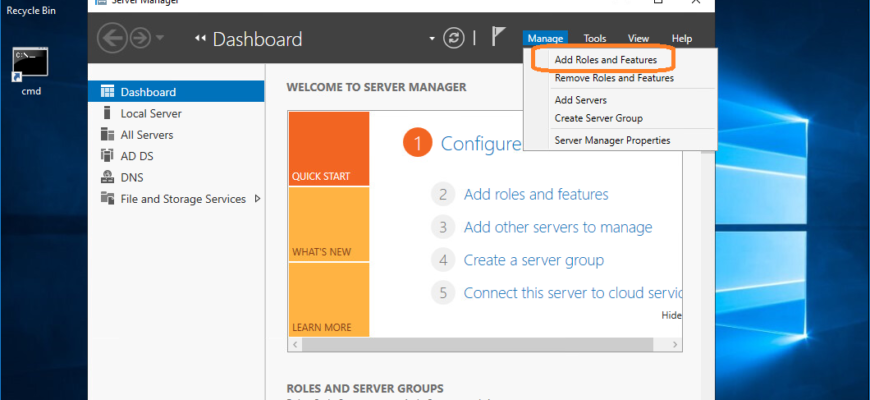Expand the File and Storage Services arrow

[x=257, y=199]
